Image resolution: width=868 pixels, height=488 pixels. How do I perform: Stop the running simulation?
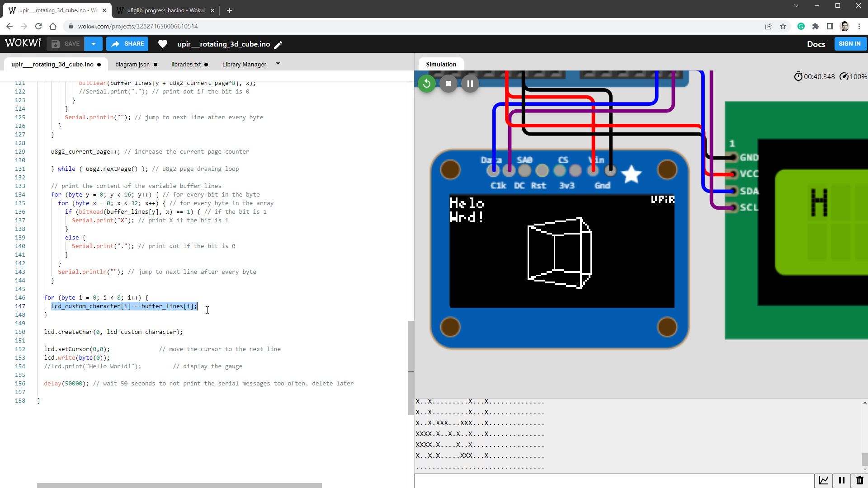[448, 83]
